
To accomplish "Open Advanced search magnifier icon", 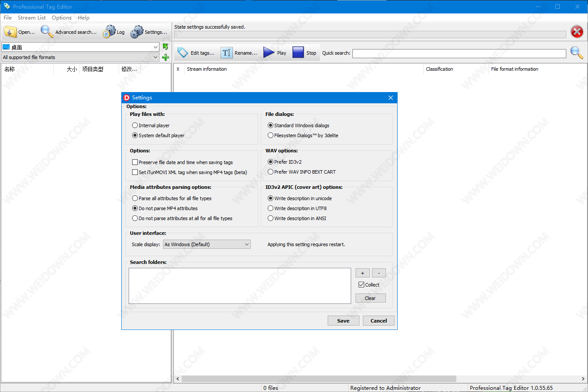I will tap(47, 31).
